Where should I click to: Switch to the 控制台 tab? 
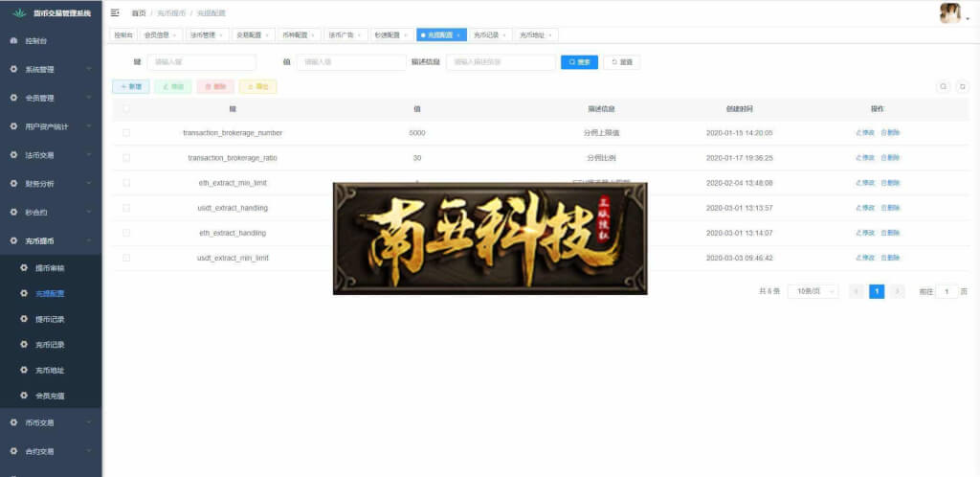(123, 35)
